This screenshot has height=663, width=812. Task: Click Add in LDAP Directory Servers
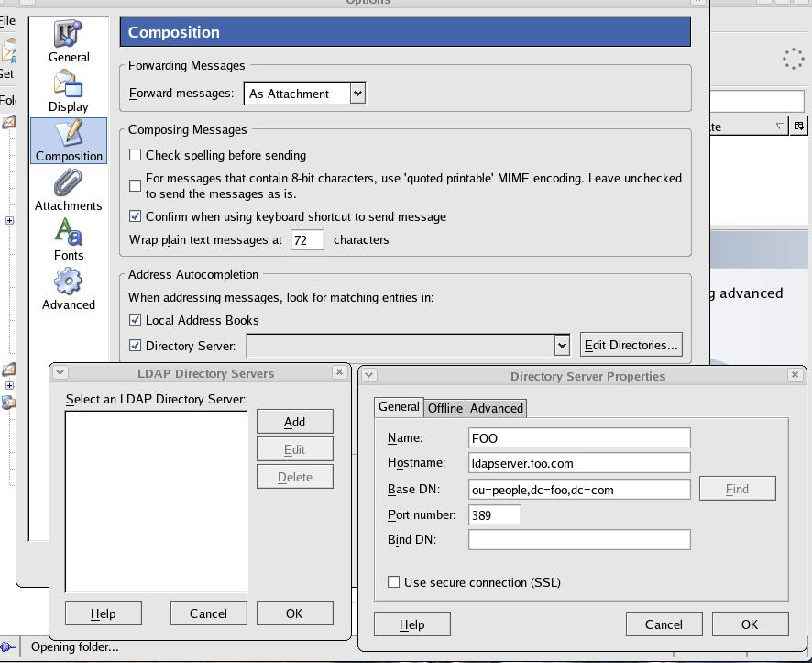pyautogui.click(x=294, y=422)
